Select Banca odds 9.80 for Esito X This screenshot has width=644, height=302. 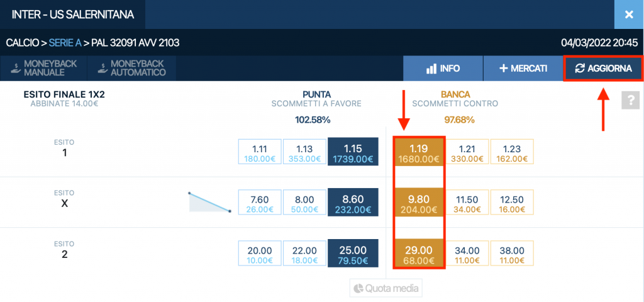[419, 204]
